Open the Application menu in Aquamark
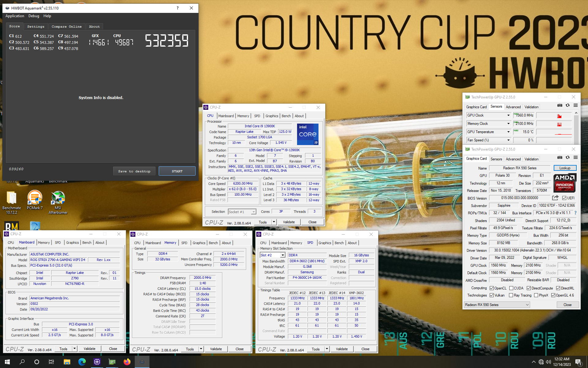The height and width of the screenshot is (368, 588). [15, 16]
